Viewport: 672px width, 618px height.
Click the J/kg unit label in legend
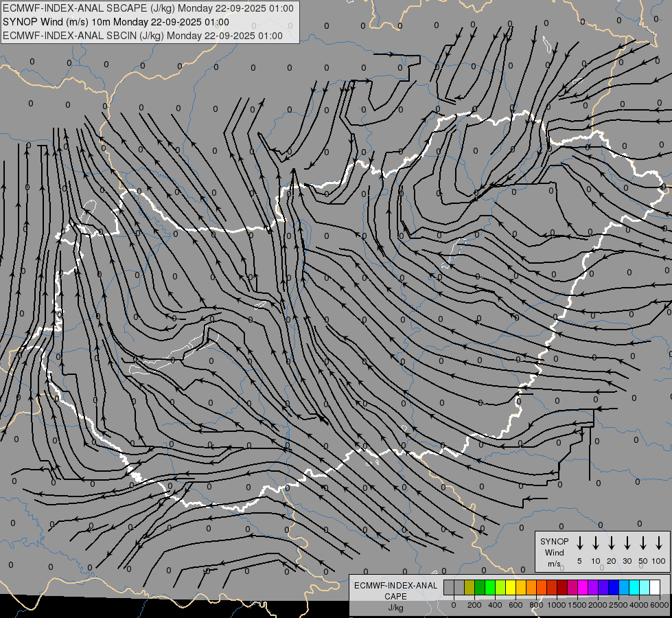click(x=395, y=608)
